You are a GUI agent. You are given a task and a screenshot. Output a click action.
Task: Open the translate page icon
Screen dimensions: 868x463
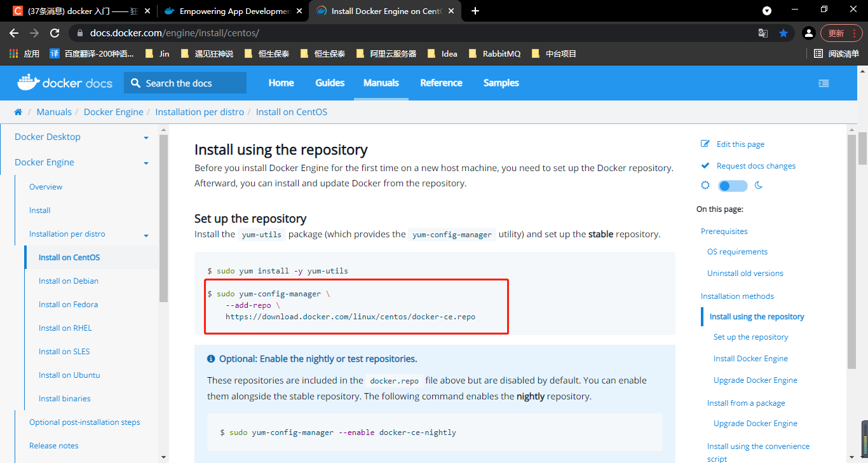click(x=763, y=33)
